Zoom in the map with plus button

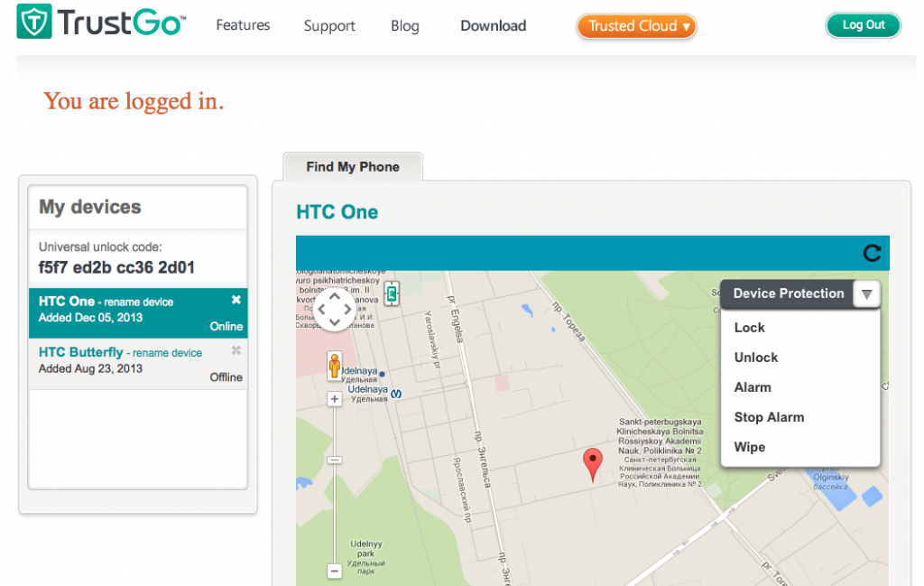tap(334, 399)
